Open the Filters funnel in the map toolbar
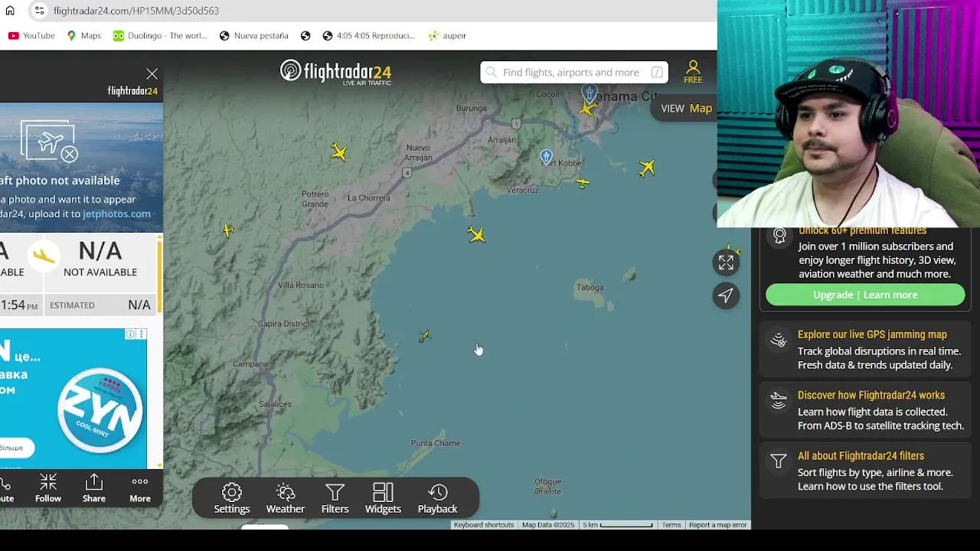This screenshot has width=980, height=551. (335, 498)
